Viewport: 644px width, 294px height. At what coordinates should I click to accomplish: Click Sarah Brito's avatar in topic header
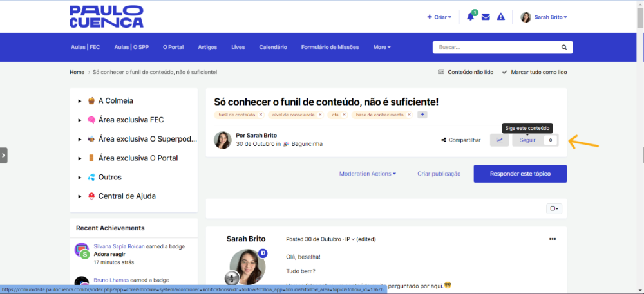click(223, 140)
